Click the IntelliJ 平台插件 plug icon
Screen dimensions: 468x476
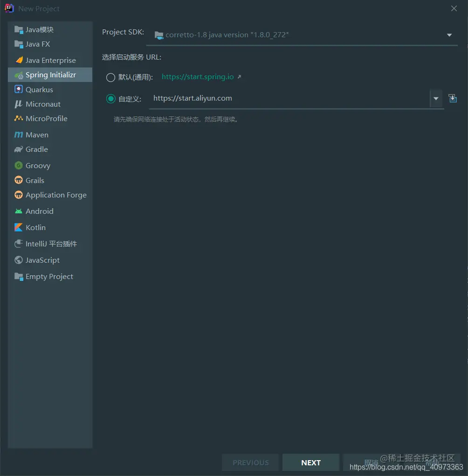pos(19,244)
